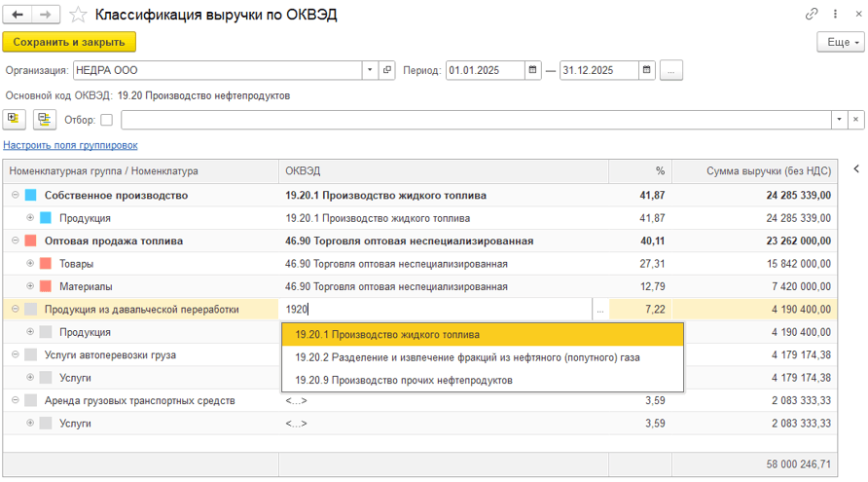The height and width of the screenshot is (482, 868).
Task: Clear the Отбор filter field
Action: pos(855,120)
